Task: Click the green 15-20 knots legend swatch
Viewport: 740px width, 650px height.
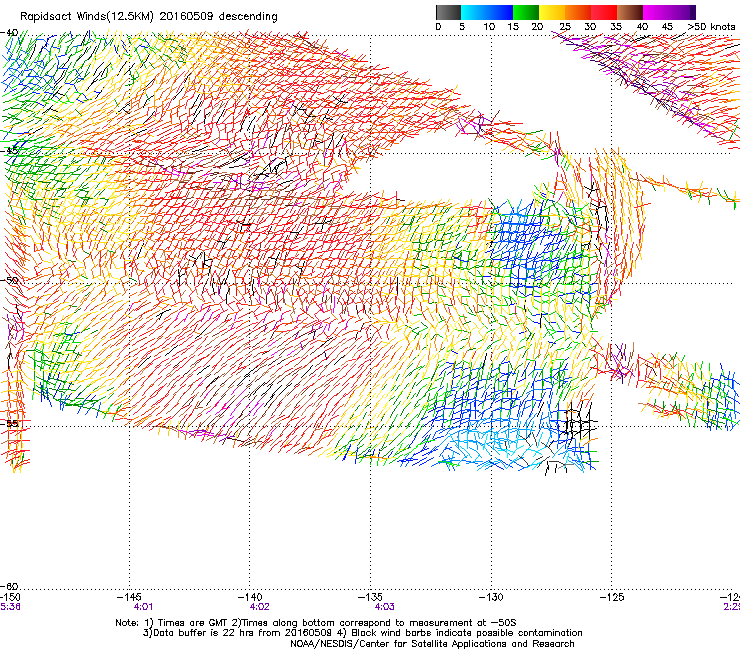Action: tap(526, 12)
